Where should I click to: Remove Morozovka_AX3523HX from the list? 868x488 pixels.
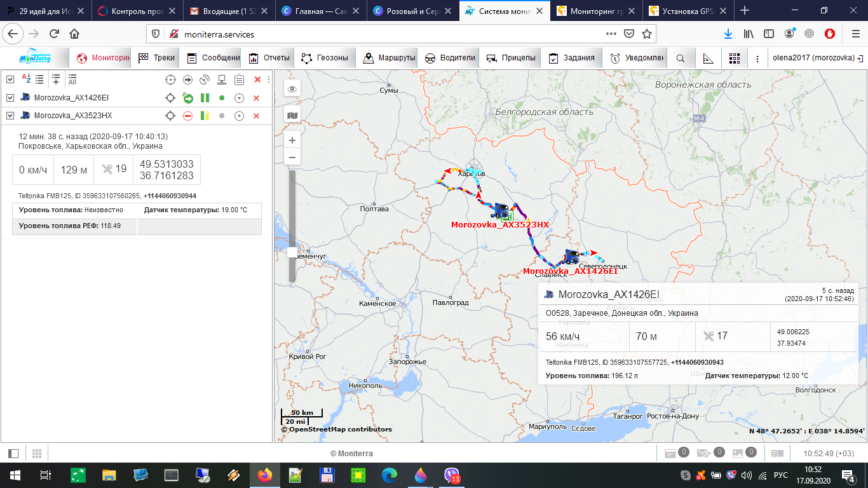(256, 116)
